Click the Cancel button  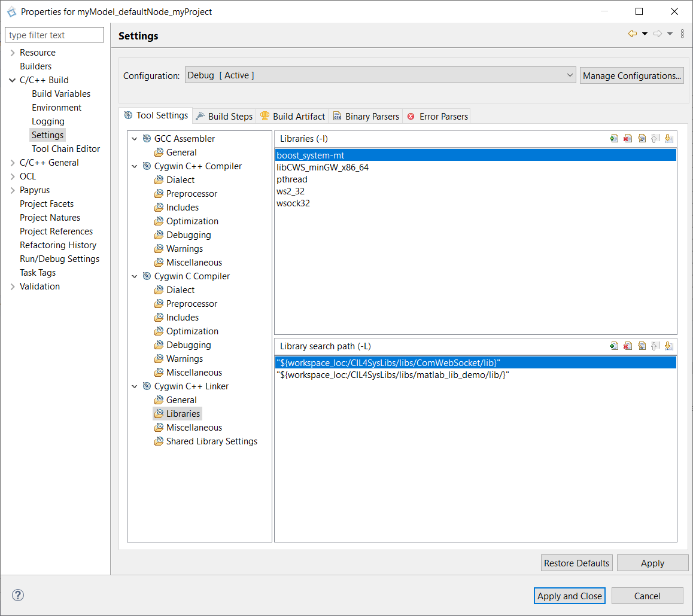point(647,596)
